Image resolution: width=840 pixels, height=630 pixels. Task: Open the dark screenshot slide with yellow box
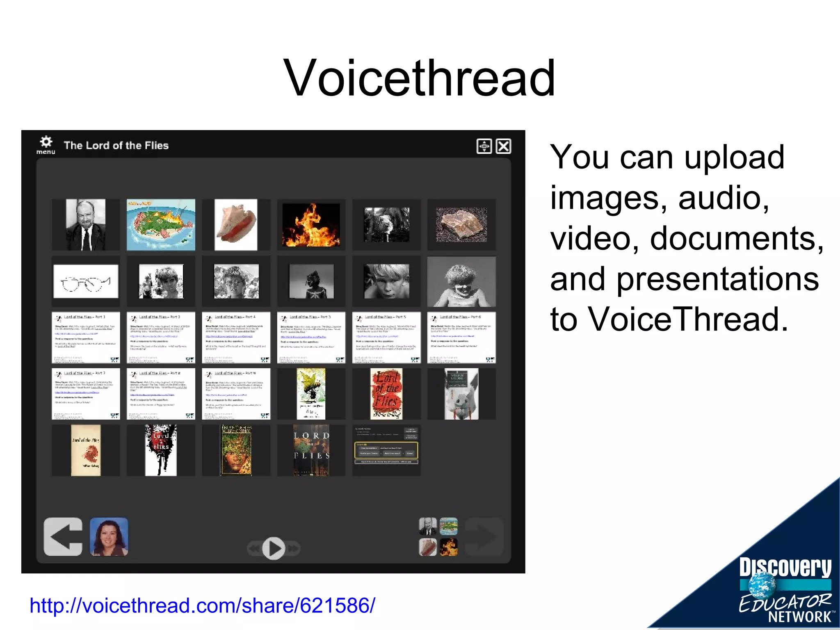click(x=386, y=450)
